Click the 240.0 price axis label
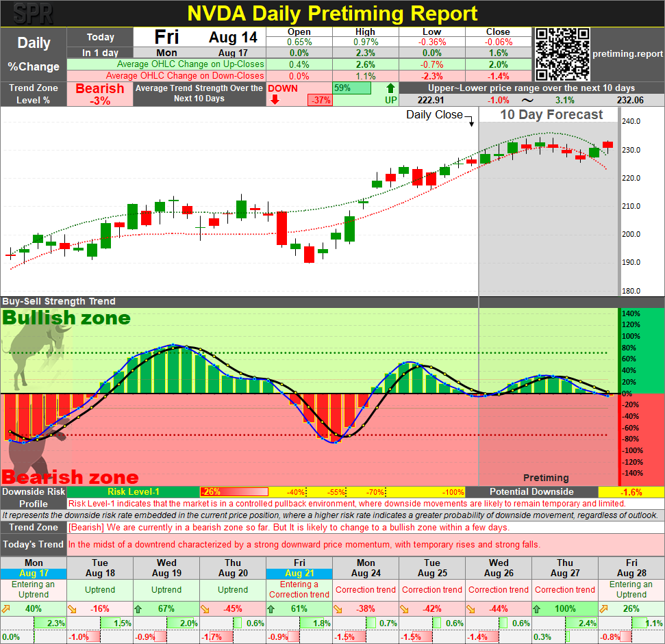665x644 pixels. (631, 121)
